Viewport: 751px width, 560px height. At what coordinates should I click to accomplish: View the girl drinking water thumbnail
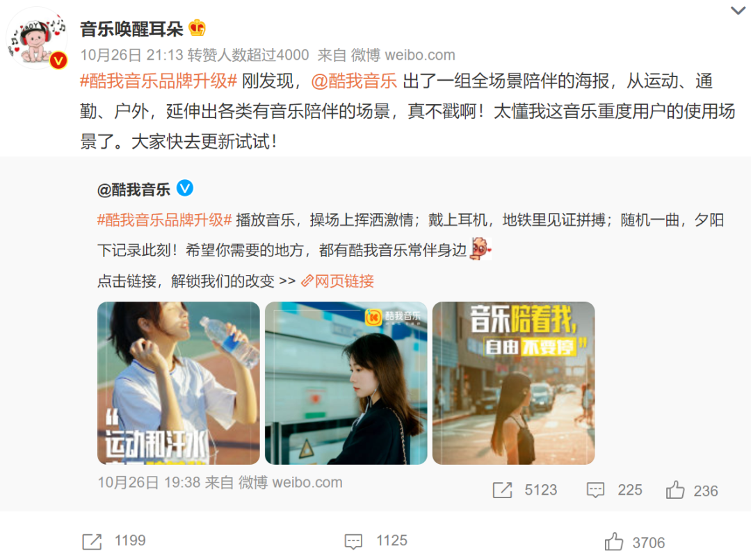coord(179,383)
